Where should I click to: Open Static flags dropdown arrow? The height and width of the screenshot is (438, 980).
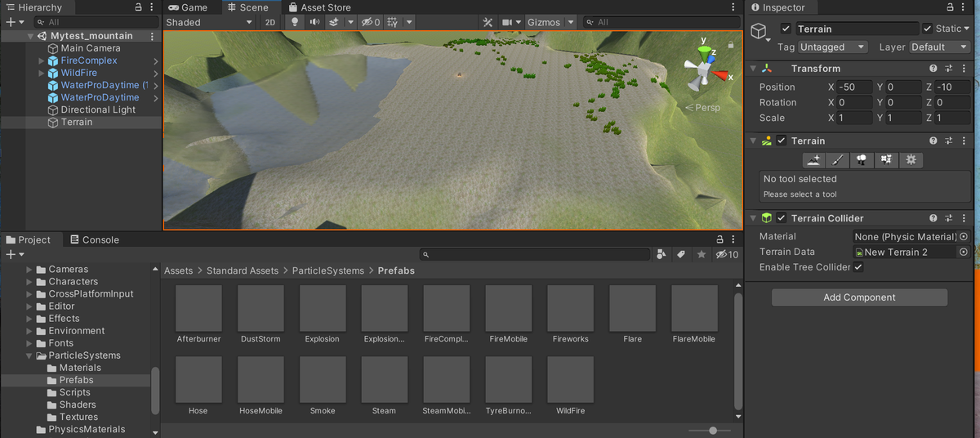pyautogui.click(x=968, y=29)
